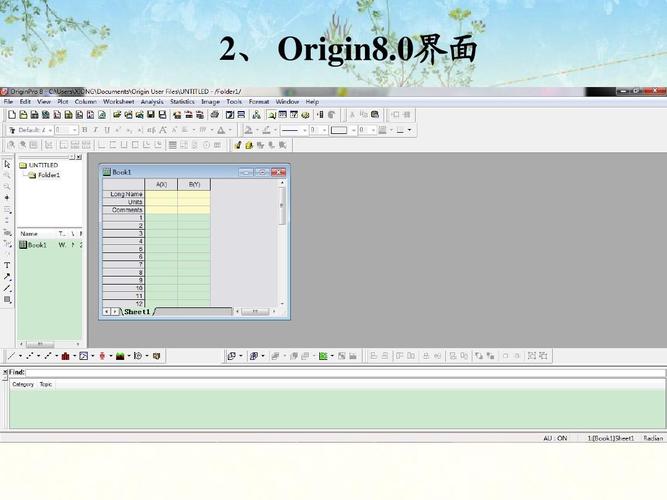This screenshot has width=667, height=500.
Task: Click the AU : ON status indicator
Action: (555, 438)
